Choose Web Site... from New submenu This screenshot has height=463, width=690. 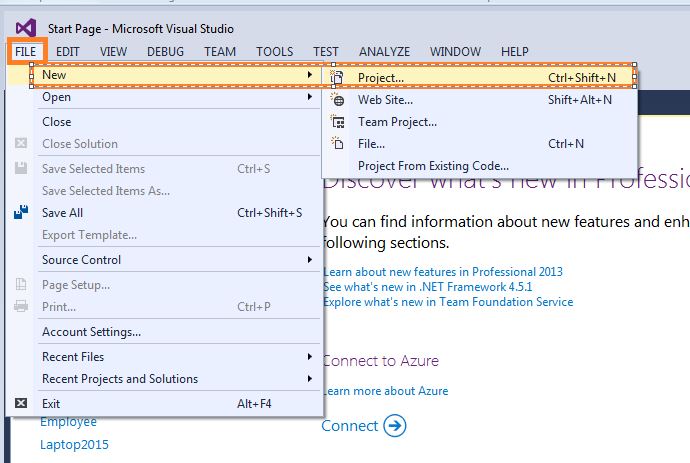point(480,100)
